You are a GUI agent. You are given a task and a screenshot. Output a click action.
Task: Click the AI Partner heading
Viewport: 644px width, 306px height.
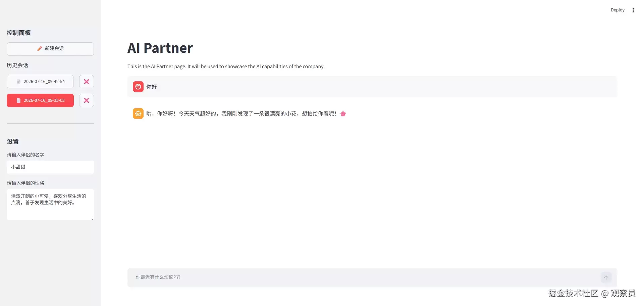click(160, 48)
